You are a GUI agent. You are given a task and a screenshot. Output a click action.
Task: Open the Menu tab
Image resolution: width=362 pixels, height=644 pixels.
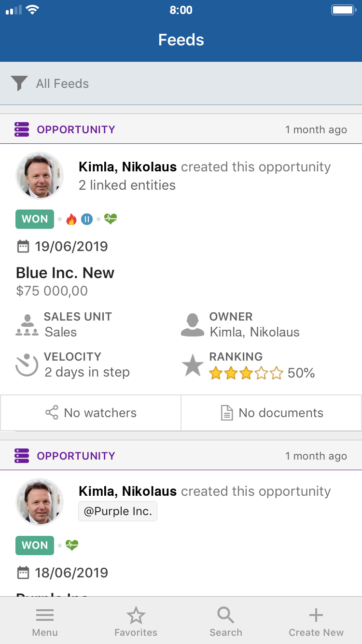coord(45,622)
